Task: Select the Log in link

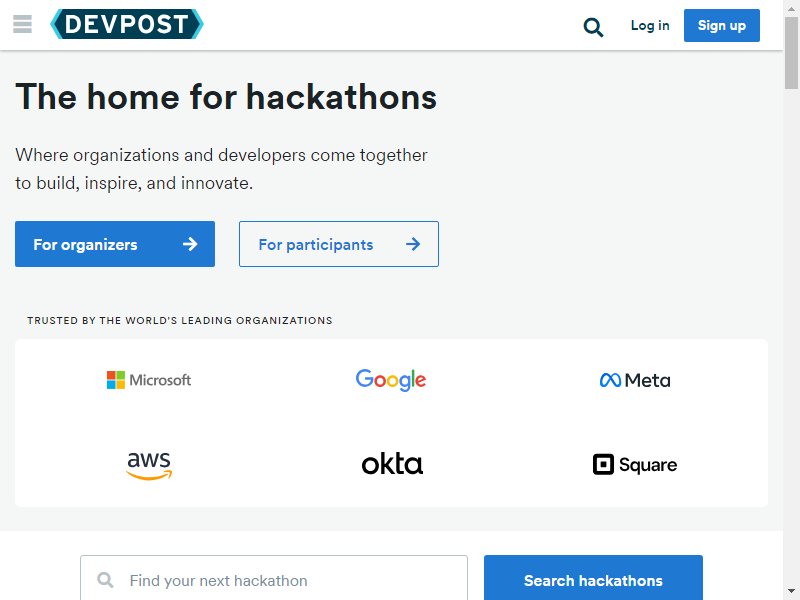Action: pyautogui.click(x=650, y=26)
